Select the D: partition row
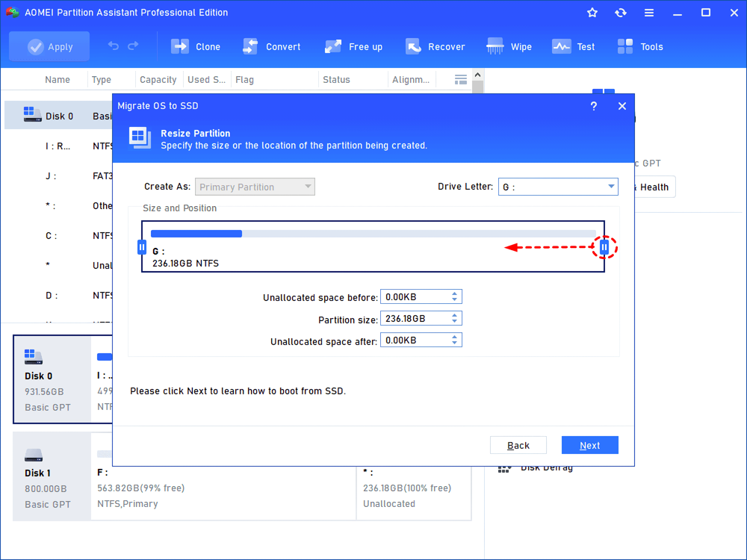Image resolution: width=747 pixels, height=560 pixels. 58,295
